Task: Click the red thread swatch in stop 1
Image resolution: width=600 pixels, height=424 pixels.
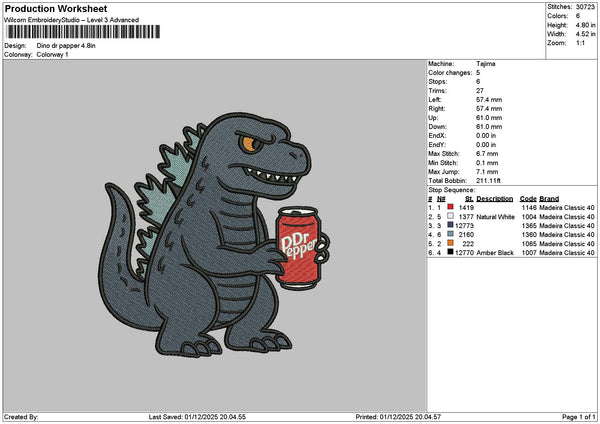Action: 450,207
